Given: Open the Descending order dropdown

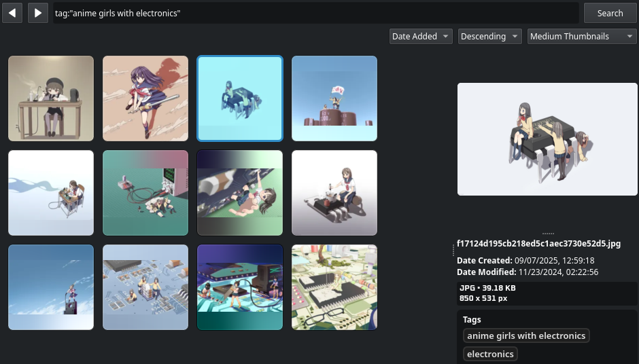Looking at the screenshot, I should pyautogui.click(x=490, y=36).
